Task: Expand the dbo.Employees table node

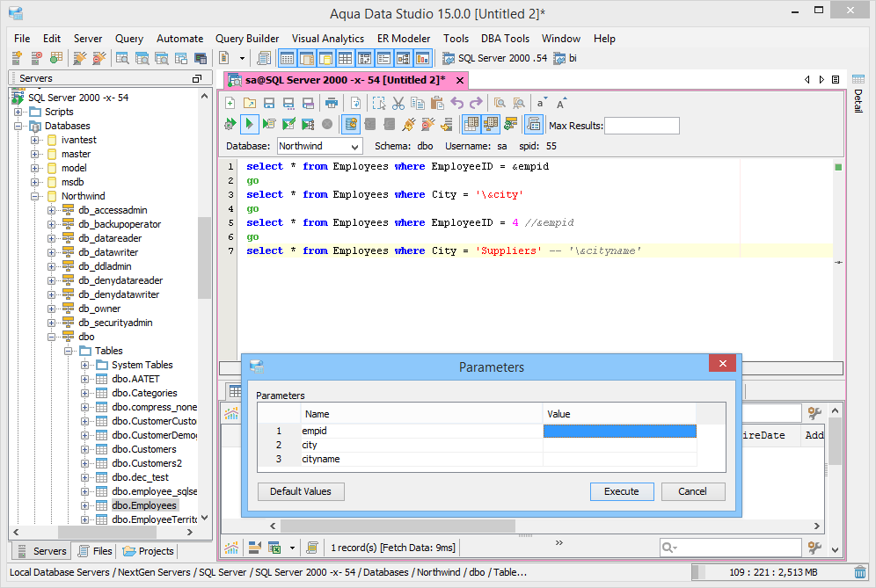Action: tap(85, 505)
